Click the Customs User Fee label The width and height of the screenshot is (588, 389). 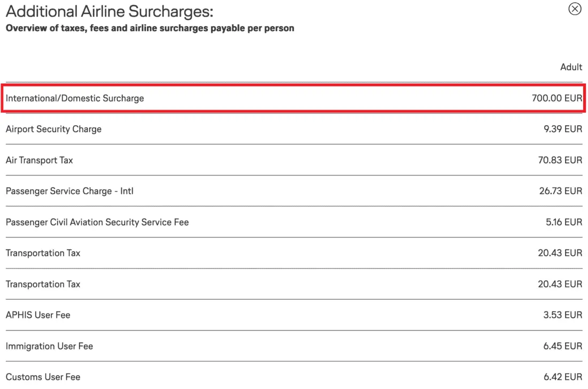pyautogui.click(x=43, y=377)
